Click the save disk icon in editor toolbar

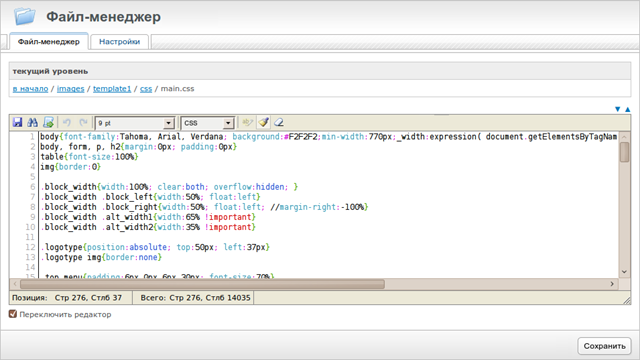click(18, 122)
